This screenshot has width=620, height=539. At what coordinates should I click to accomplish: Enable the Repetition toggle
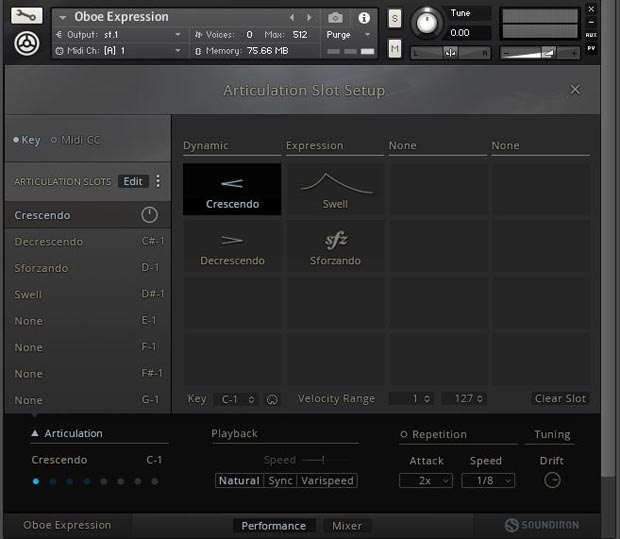coord(404,435)
